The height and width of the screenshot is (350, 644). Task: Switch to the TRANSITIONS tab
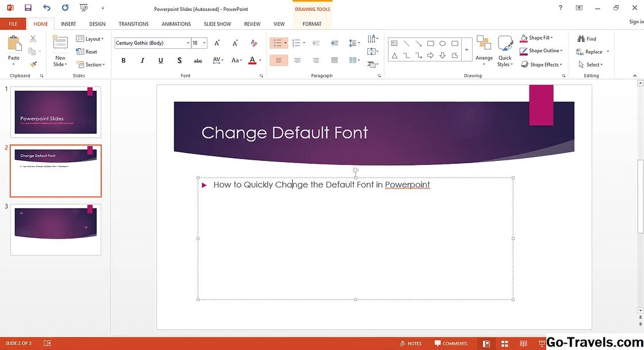[133, 24]
